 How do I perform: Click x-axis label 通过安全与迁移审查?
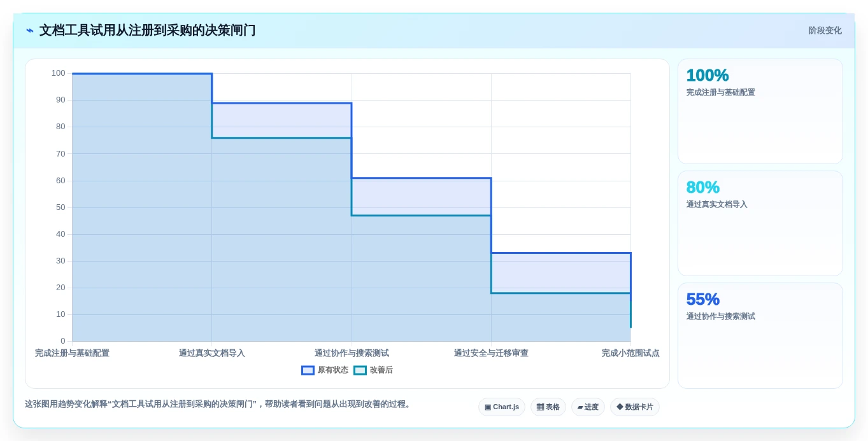click(491, 353)
